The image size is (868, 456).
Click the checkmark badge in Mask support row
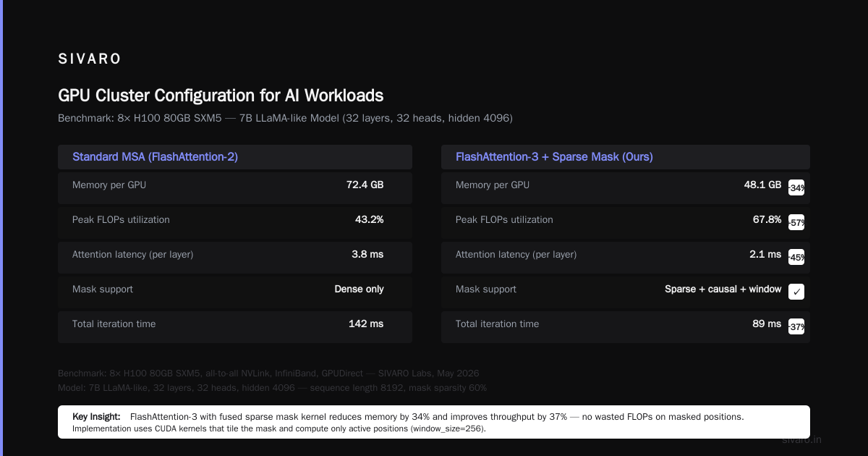796,292
